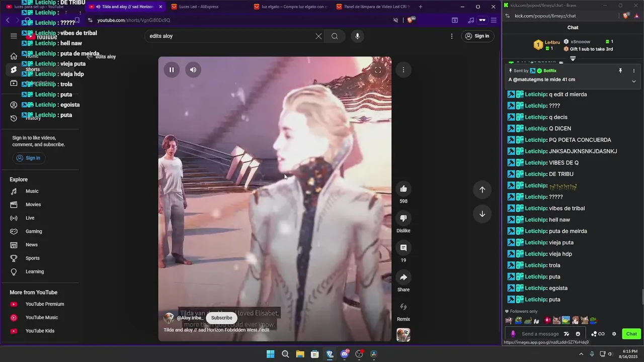Open the browser hamburger menu
This screenshot has width=644, height=362.
pos(494,20)
